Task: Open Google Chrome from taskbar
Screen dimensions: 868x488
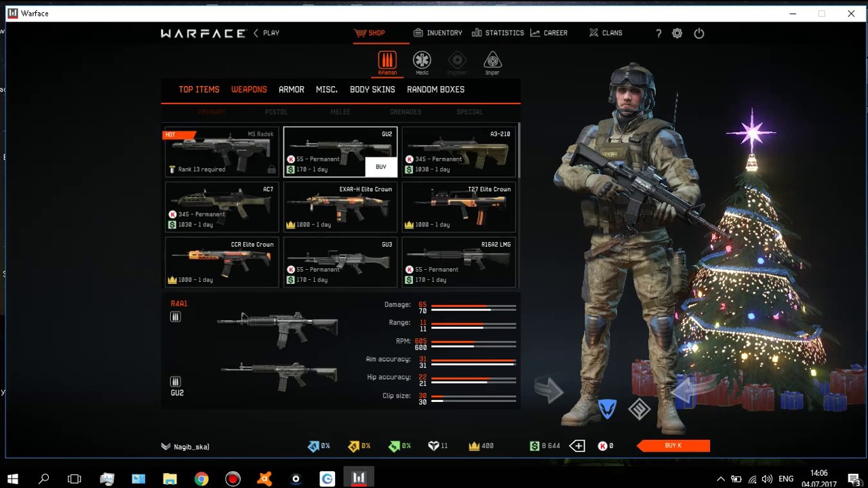Action: click(201, 479)
